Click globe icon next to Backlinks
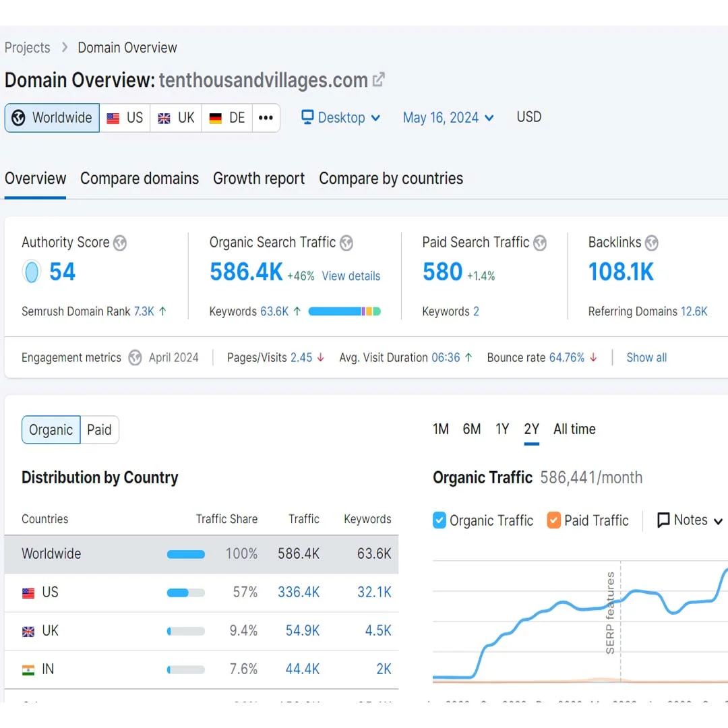The height and width of the screenshot is (728, 728). (x=652, y=243)
